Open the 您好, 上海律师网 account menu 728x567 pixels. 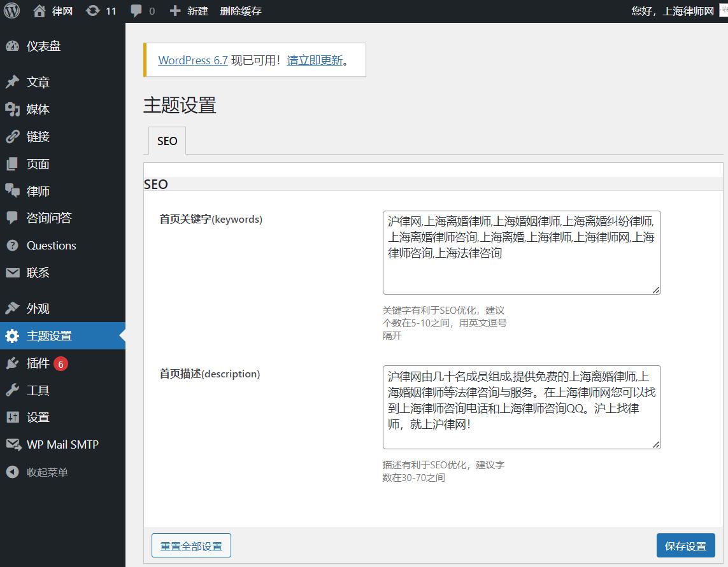pyautogui.click(x=673, y=11)
